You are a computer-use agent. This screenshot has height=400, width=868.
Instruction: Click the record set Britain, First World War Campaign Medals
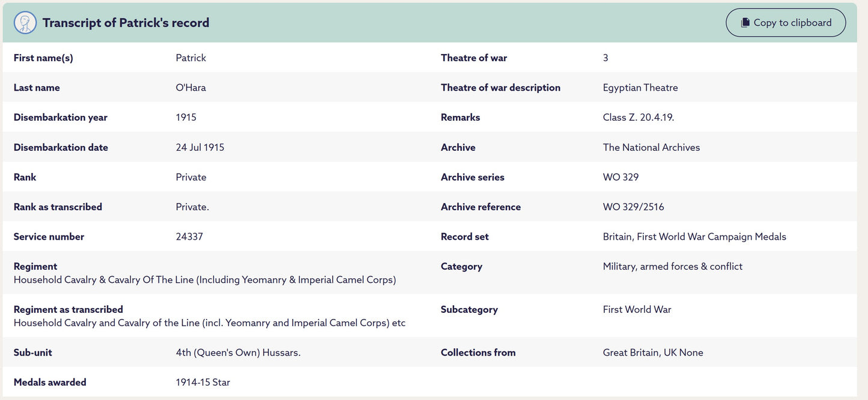[694, 237]
